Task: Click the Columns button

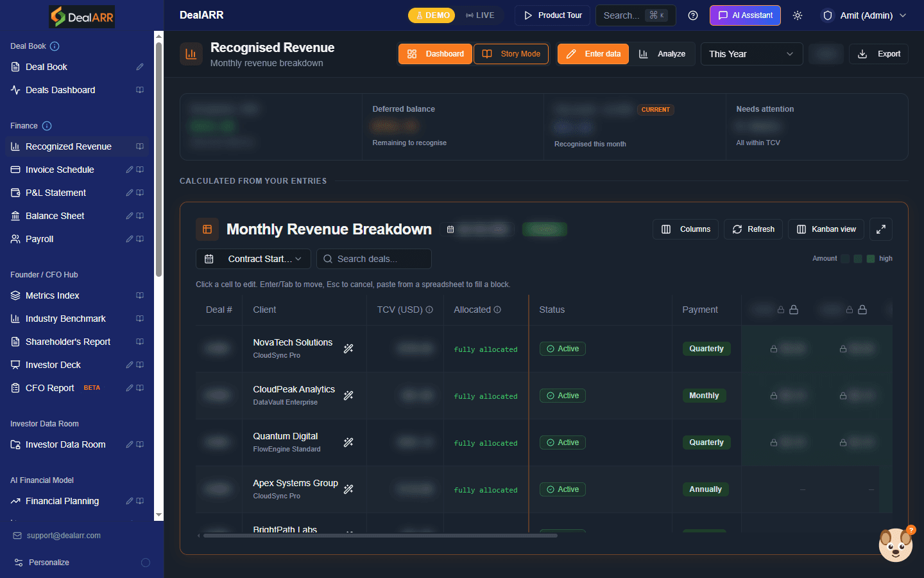Action: point(686,229)
